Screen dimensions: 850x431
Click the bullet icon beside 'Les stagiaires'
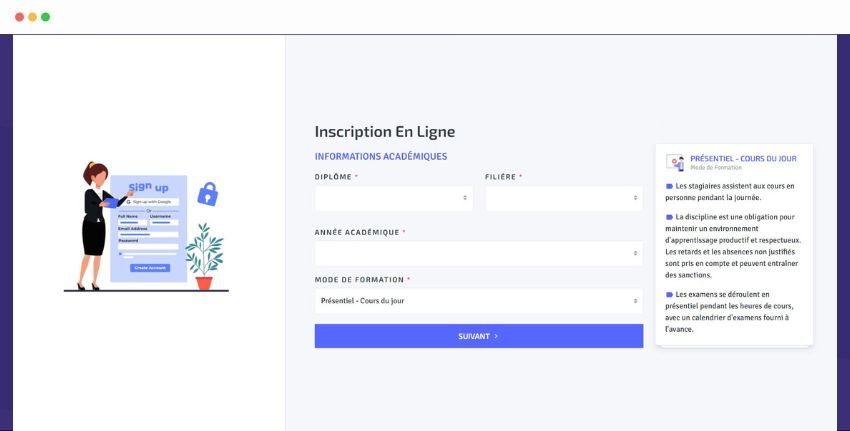coord(669,186)
